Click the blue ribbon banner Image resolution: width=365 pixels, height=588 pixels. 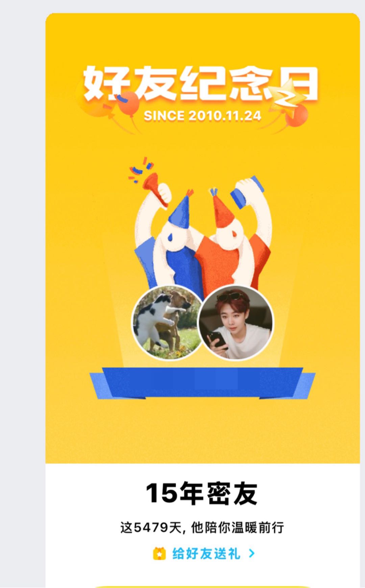(x=202, y=383)
